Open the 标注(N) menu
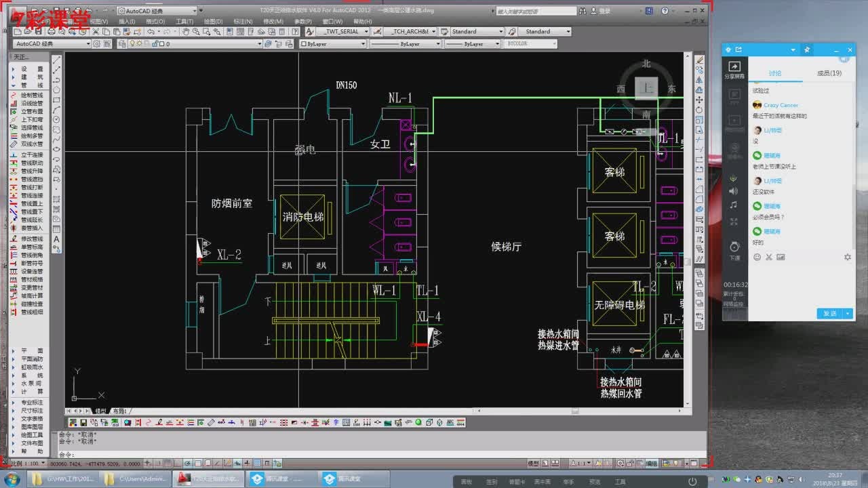Screen dimensions: 868x488 click(243, 22)
